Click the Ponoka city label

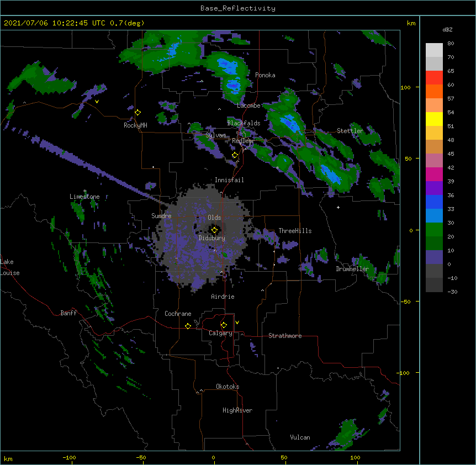(x=265, y=75)
